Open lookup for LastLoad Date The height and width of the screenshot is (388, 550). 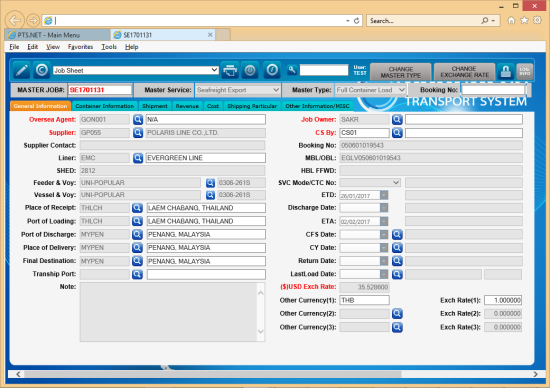coord(397,274)
